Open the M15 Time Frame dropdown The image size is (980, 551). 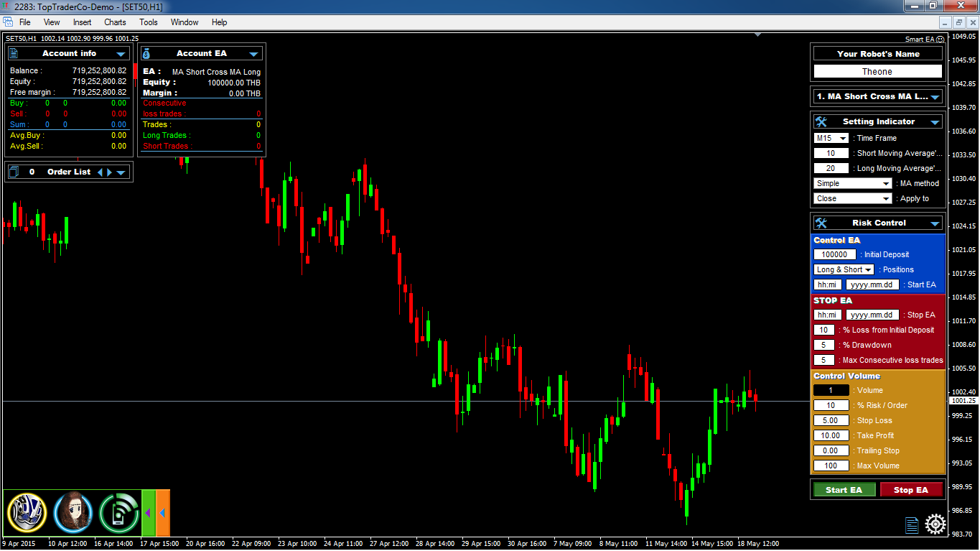(831, 138)
